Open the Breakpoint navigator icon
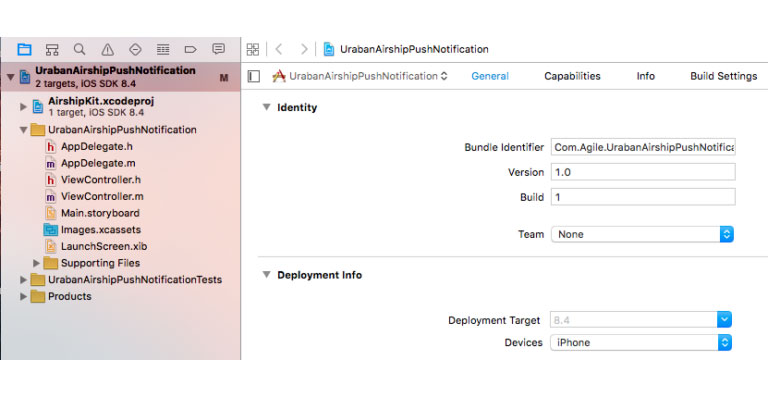768x401 pixels. coord(191,49)
